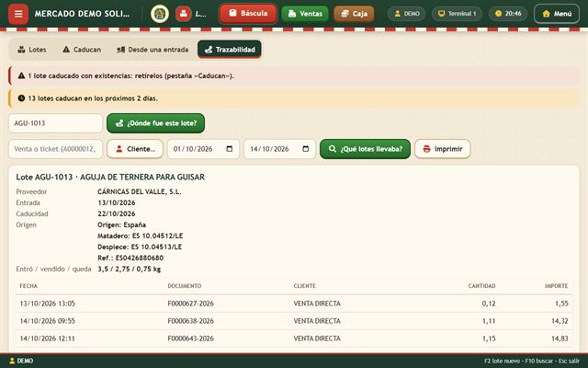Click supplier CÁRNICAS DEL VALLE, S.L.

pos(139,192)
